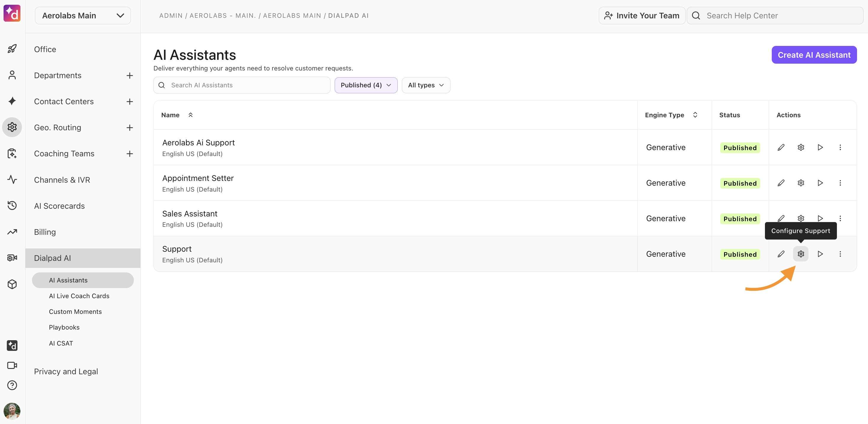
Task: Click the ADMIN breadcrumb
Action: click(171, 15)
